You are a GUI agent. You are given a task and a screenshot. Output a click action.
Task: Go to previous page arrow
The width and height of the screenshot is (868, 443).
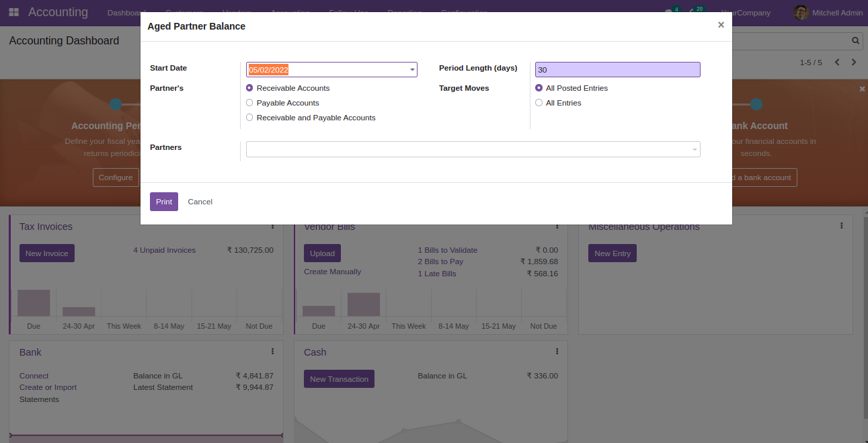pos(837,63)
